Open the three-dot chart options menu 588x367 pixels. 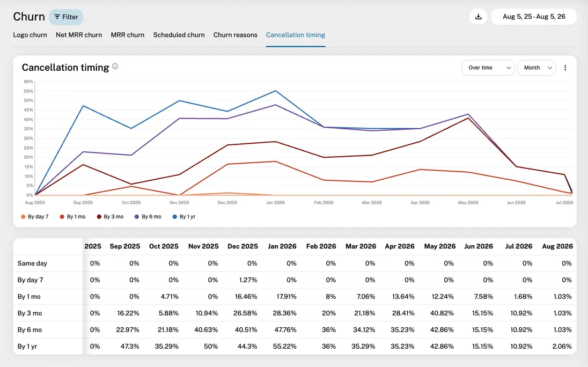565,68
